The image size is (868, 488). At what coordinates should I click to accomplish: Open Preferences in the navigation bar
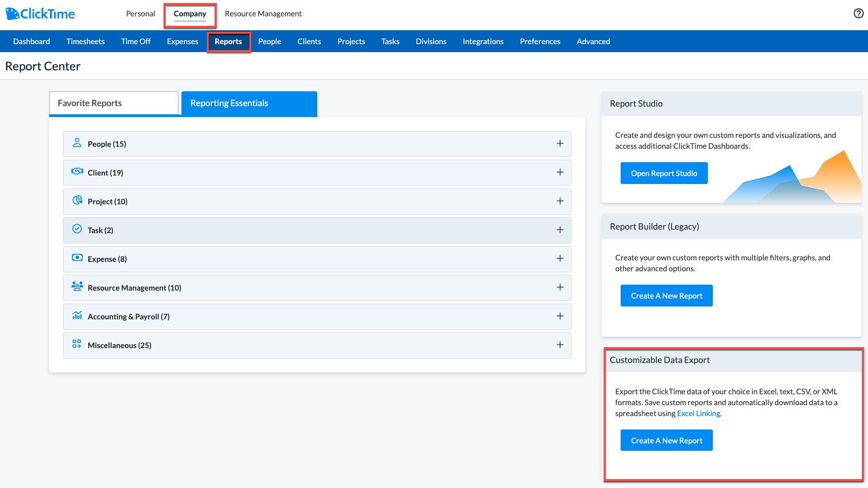[540, 42]
